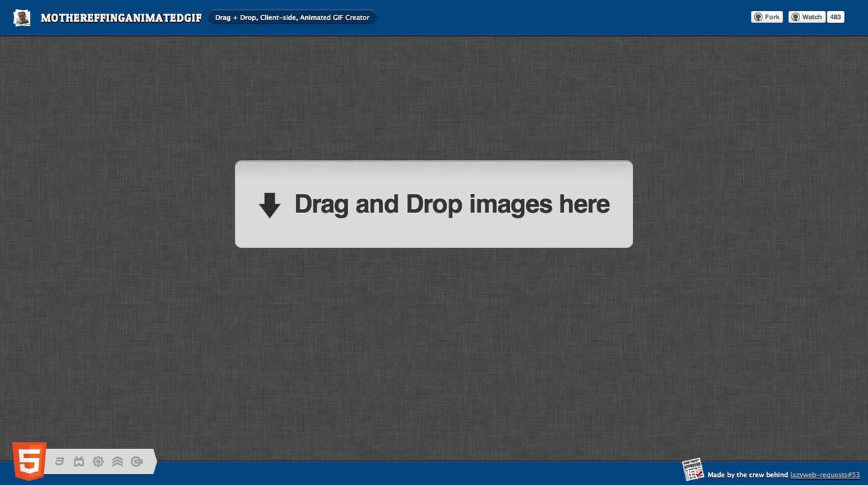Click the octocat icon on the Watch button
Screen dimensions: 868x485
795,17
